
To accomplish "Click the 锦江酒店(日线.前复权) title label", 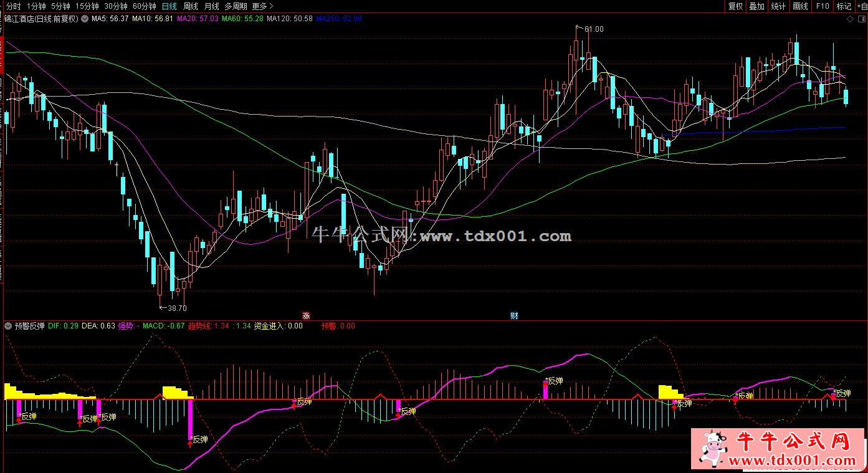I will pyautogui.click(x=41, y=19).
